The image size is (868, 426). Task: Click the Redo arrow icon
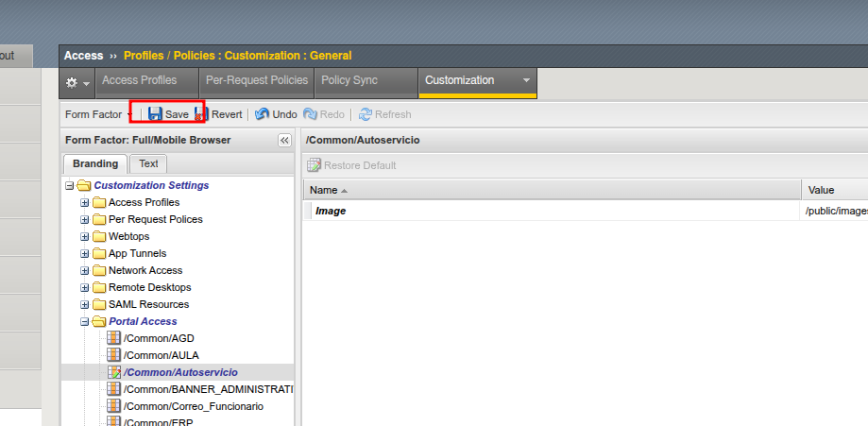click(x=310, y=114)
